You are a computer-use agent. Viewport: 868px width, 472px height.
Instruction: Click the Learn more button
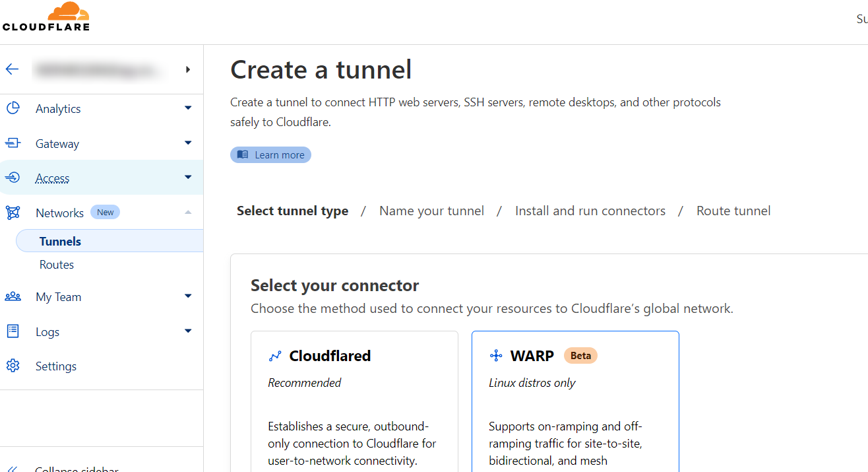click(x=270, y=154)
